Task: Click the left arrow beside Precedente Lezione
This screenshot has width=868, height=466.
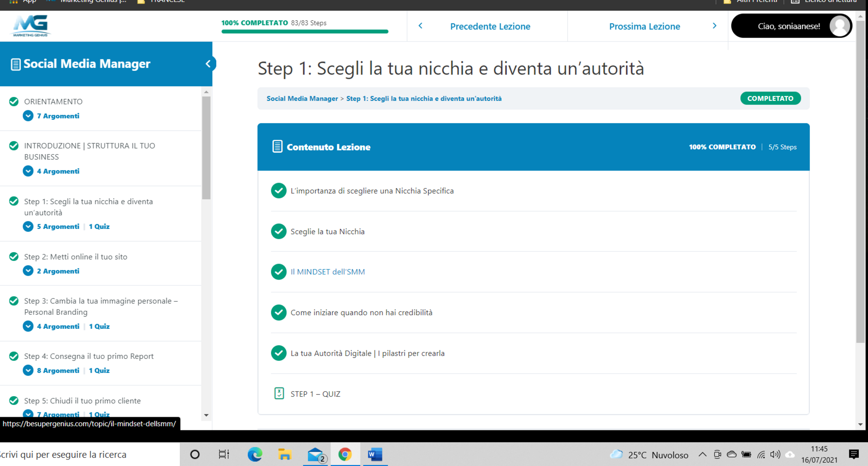Action: tap(420, 26)
